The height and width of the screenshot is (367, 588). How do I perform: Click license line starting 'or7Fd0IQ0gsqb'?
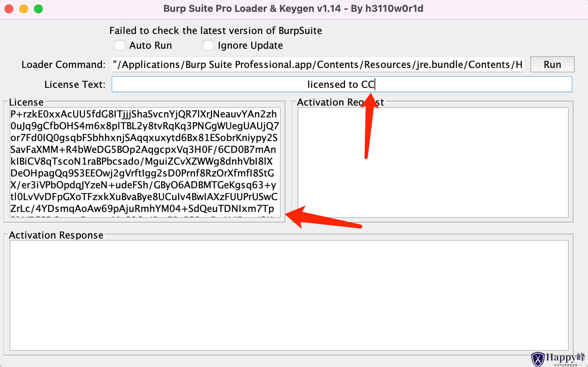(x=144, y=138)
